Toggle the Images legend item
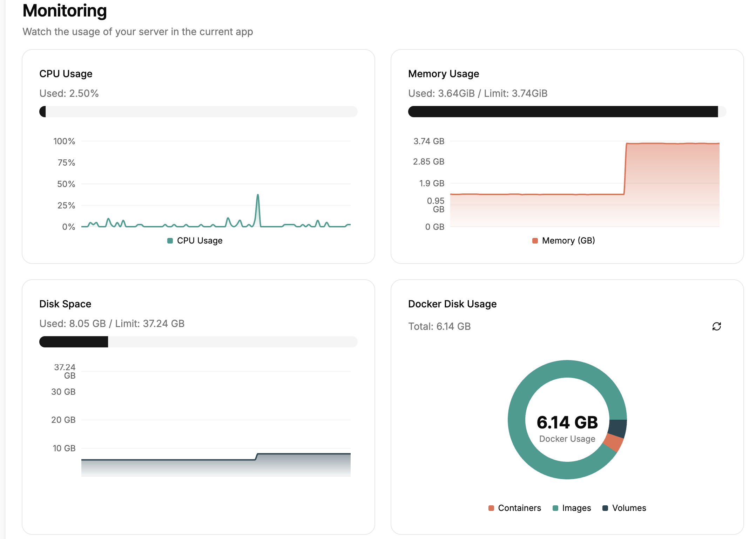 [x=572, y=508]
